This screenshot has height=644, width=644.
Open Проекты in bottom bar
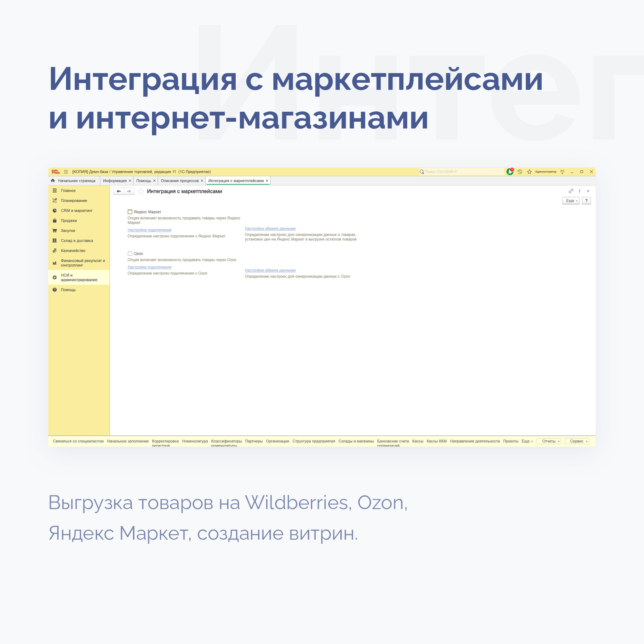click(x=511, y=441)
